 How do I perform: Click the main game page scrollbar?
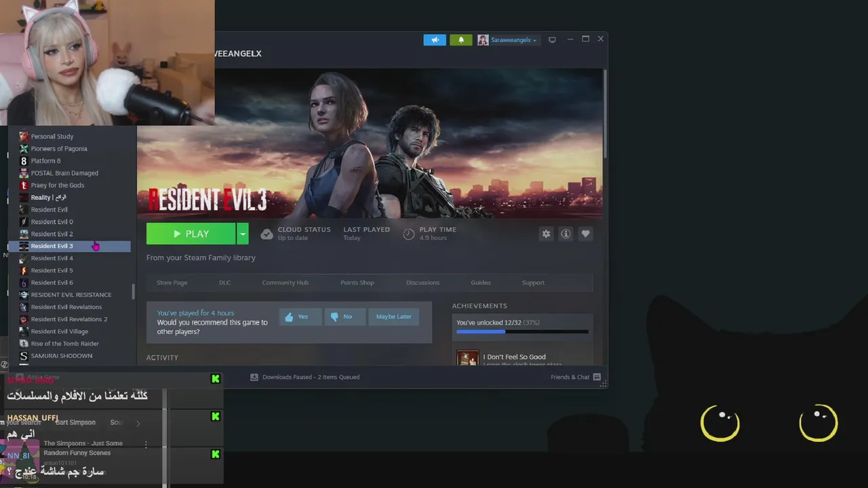point(604,114)
